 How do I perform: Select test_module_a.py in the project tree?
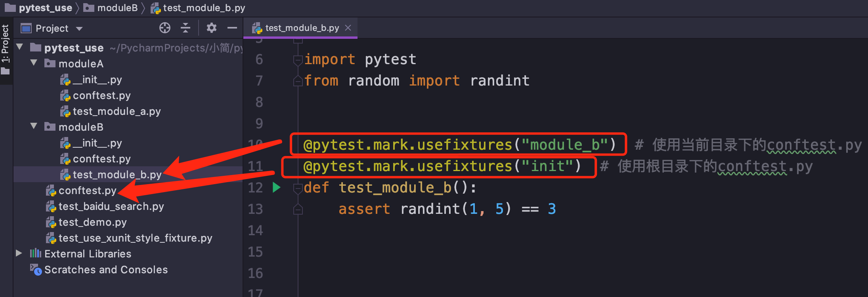[x=117, y=111]
